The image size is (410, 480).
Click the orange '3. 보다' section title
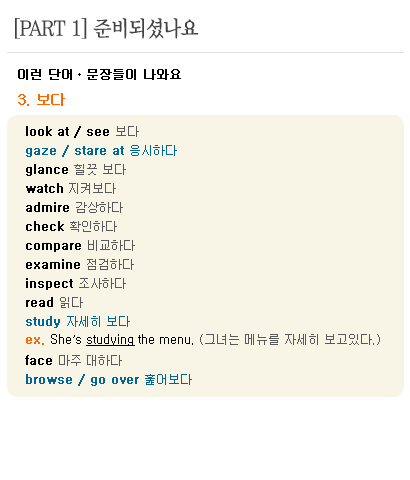[x=41, y=100]
